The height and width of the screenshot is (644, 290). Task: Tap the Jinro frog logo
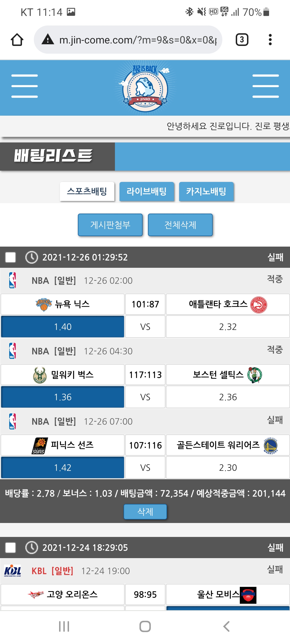click(x=145, y=88)
